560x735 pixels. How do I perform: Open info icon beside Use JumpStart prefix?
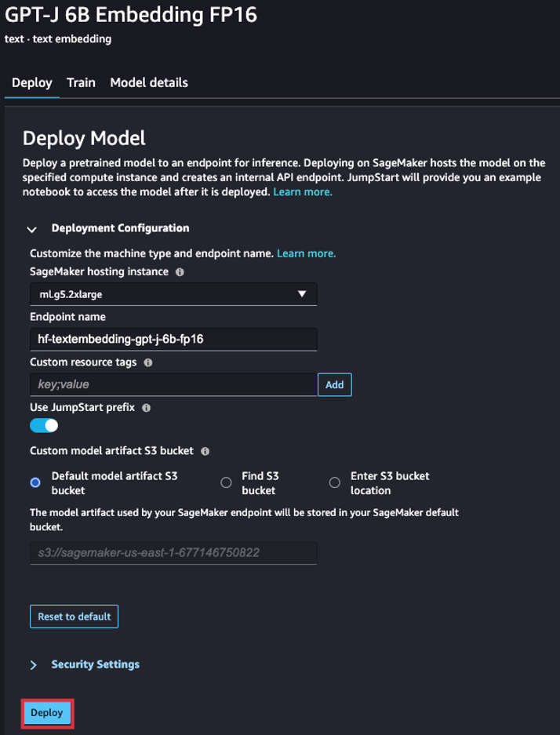click(x=146, y=408)
